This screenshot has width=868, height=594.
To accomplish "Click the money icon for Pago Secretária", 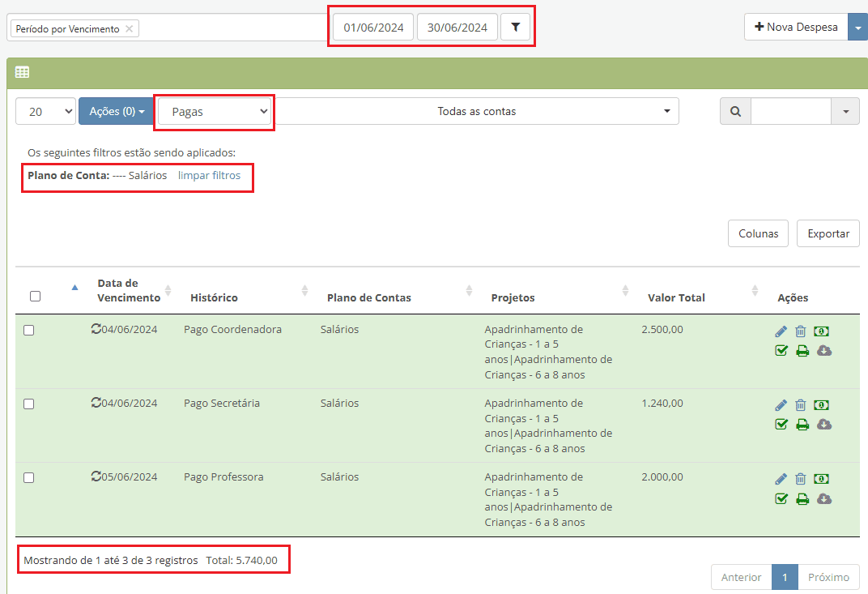I will click(x=821, y=405).
